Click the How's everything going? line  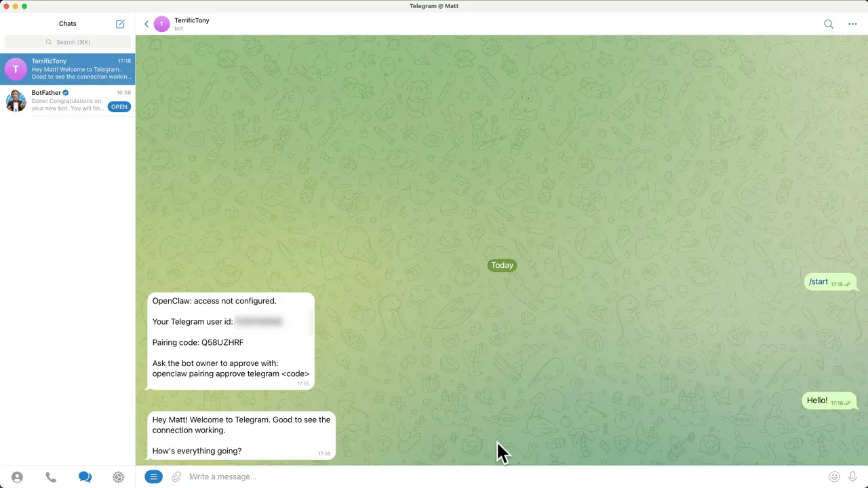pyautogui.click(x=197, y=451)
